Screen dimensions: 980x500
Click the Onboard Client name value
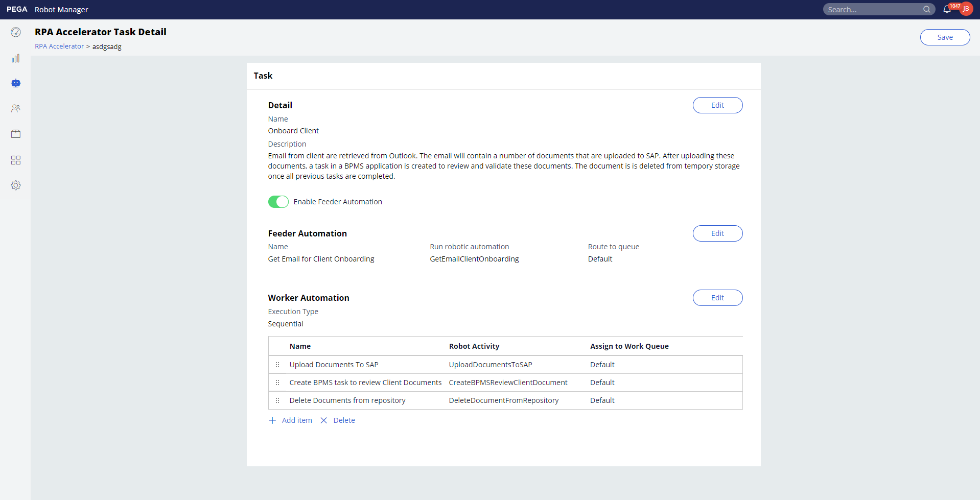click(x=293, y=131)
